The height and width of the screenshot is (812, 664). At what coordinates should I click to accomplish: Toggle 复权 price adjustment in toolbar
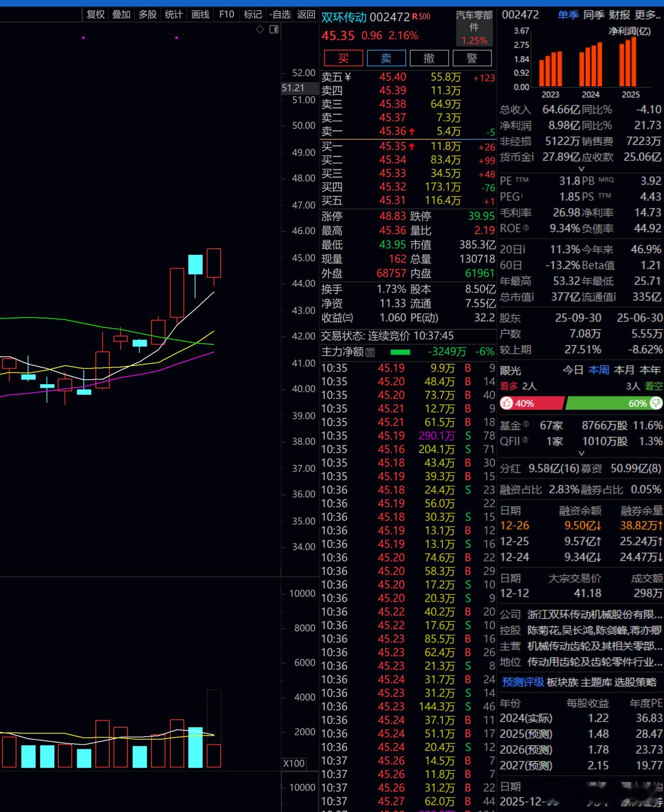[x=95, y=15]
